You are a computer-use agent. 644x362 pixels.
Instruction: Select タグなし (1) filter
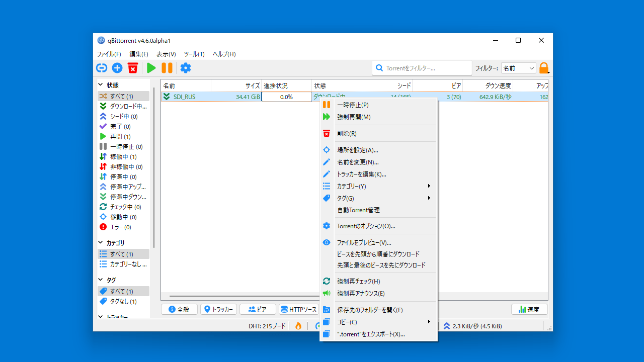pyautogui.click(x=123, y=301)
